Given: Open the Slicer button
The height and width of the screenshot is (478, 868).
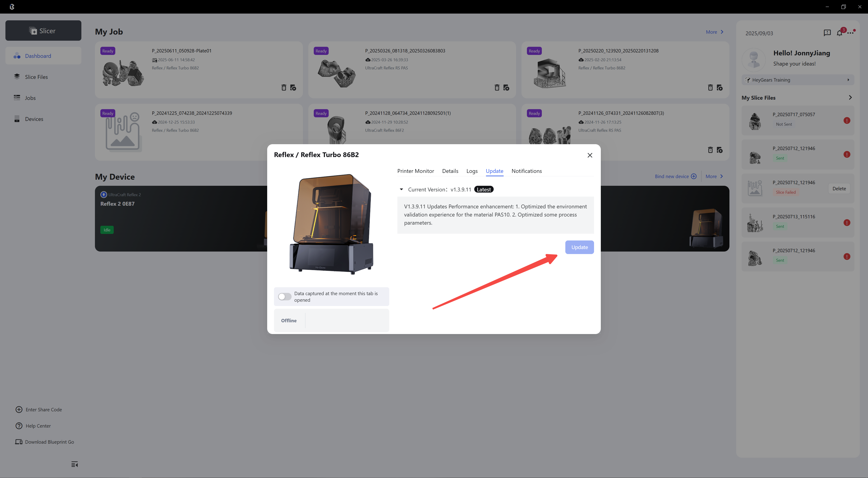Looking at the screenshot, I should click(43, 31).
